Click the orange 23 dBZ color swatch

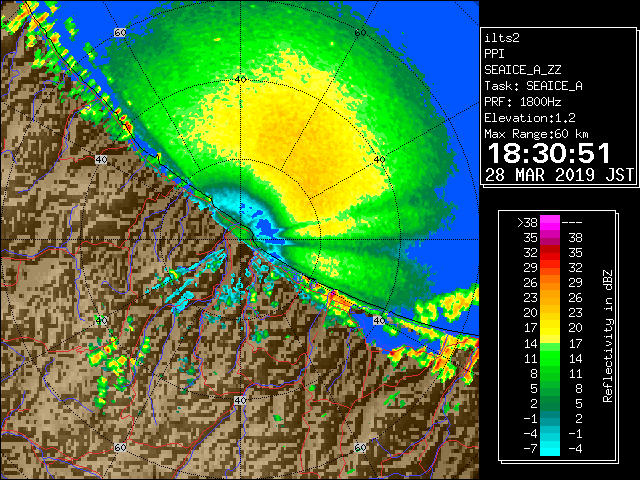[550, 298]
